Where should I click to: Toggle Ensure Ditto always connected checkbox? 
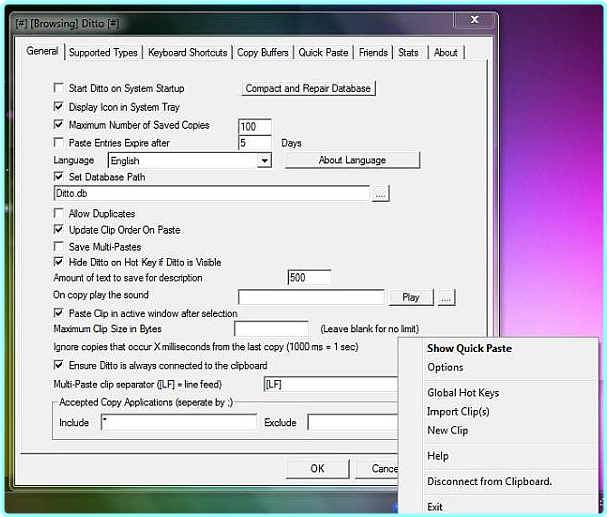[x=58, y=365]
